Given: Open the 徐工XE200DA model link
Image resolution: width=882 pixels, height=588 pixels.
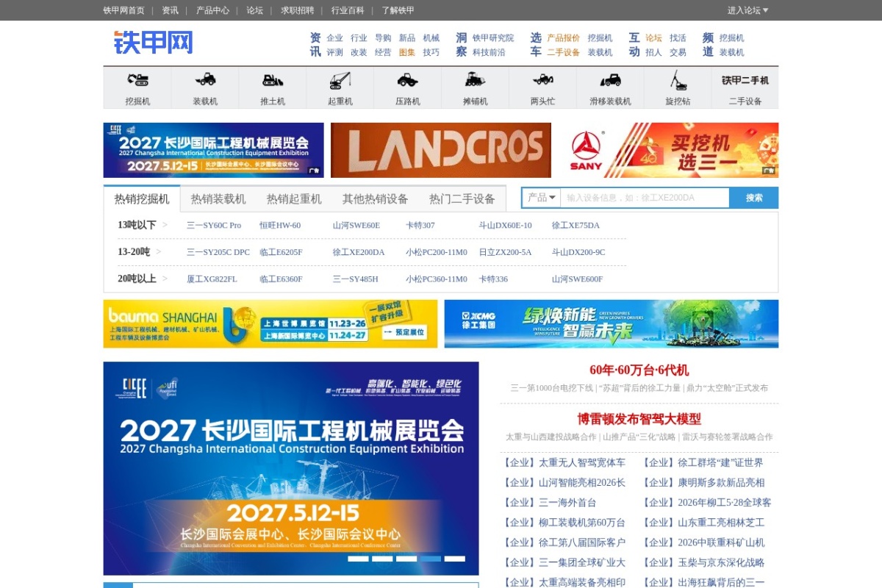Looking at the screenshot, I should [359, 252].
